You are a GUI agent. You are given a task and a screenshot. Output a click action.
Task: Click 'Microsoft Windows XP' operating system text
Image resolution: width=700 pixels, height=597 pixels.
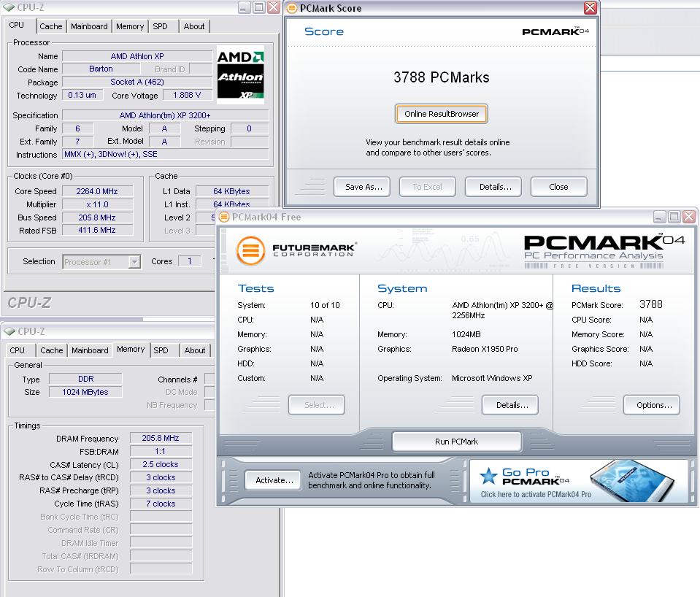492,378
